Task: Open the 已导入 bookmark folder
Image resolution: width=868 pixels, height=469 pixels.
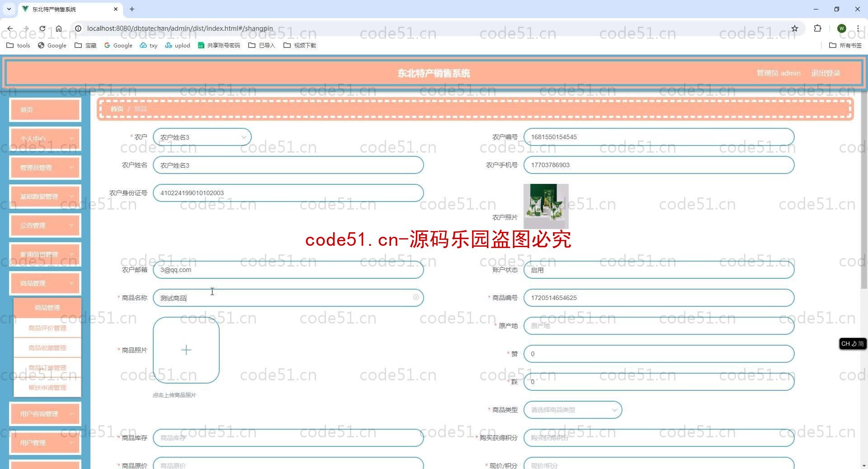Action: point(262,45)
